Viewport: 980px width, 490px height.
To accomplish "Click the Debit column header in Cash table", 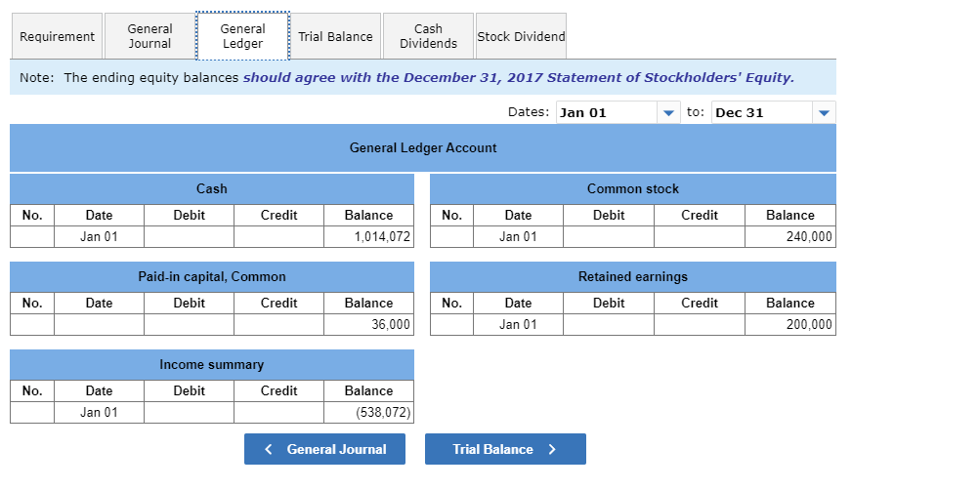I will tap(189, 216).
